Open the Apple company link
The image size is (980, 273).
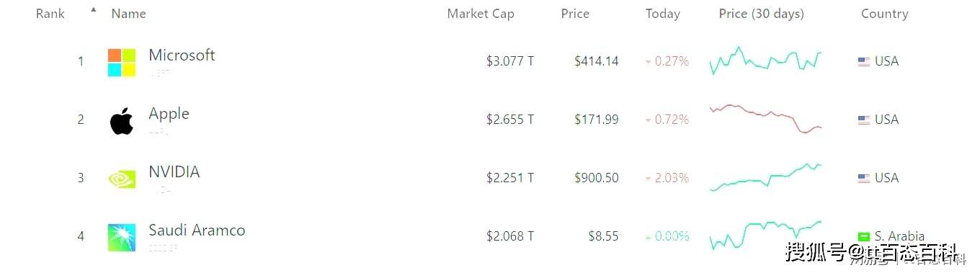pyautogui.click(x=169, y=114)
